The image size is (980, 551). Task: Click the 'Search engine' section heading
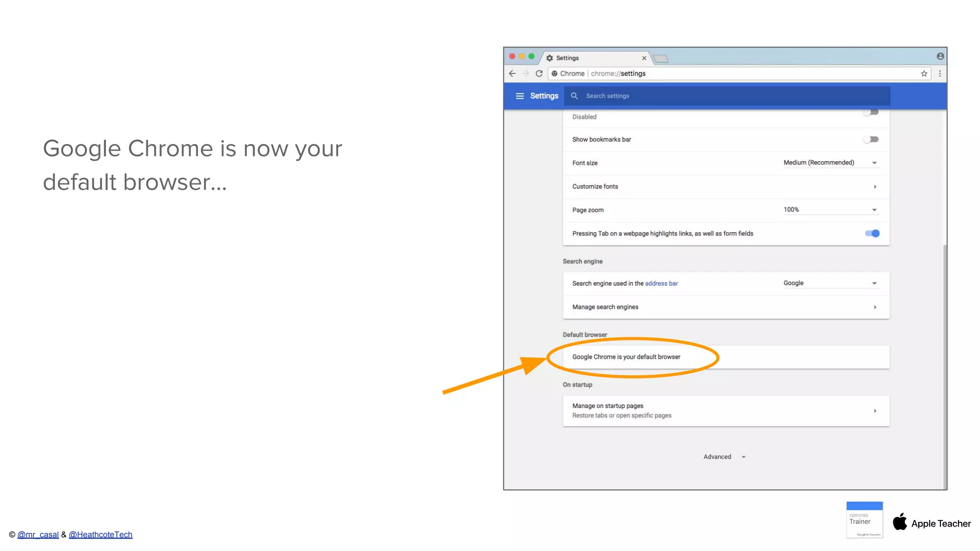point(582,262)
